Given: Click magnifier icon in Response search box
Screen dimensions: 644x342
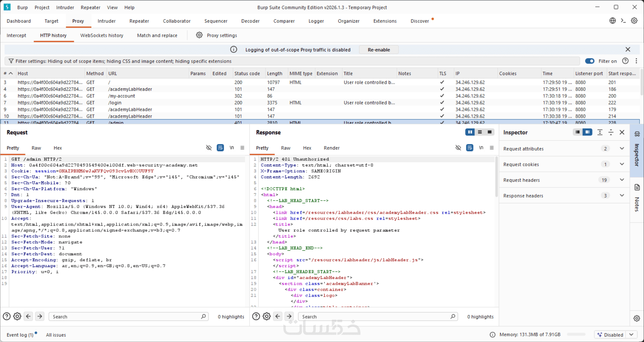Looking at the screenshot, I should coord(453,316).
